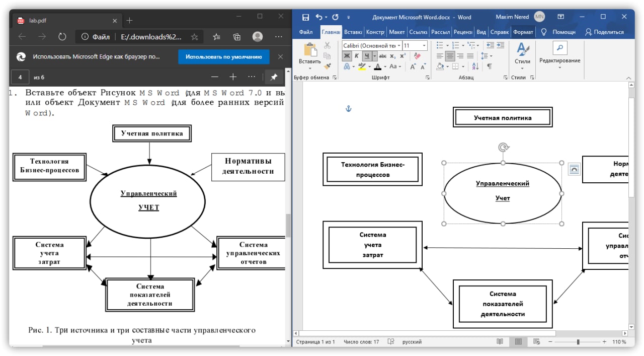Clear all formatting with the eraser icon

417,56
